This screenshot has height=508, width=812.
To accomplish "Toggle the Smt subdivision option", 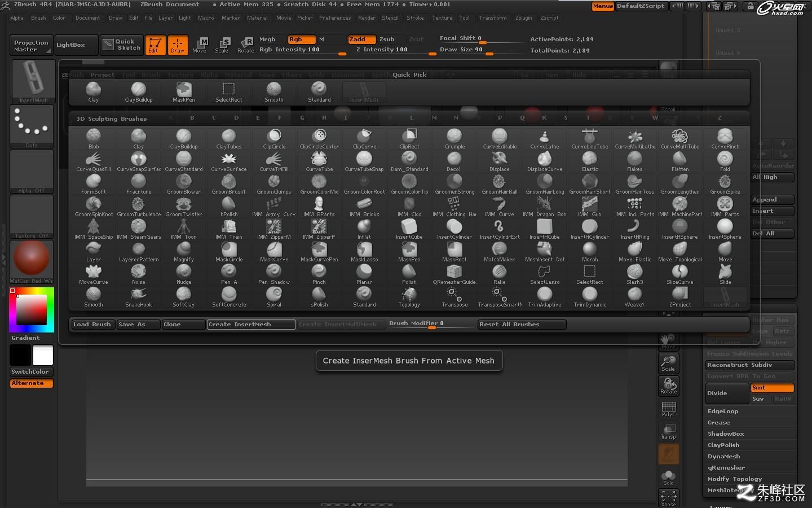I will [x=772, y=388].
